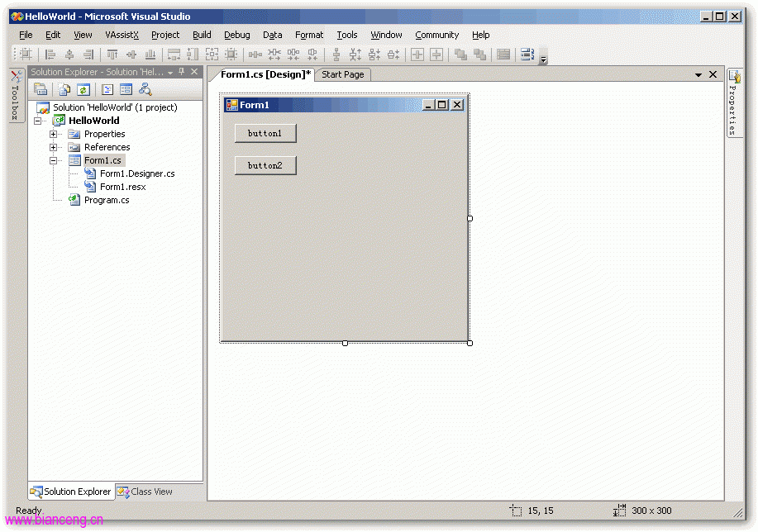Open the active files dropdown arrow
The image size is (758, 532).
click(x=698, y=75)
